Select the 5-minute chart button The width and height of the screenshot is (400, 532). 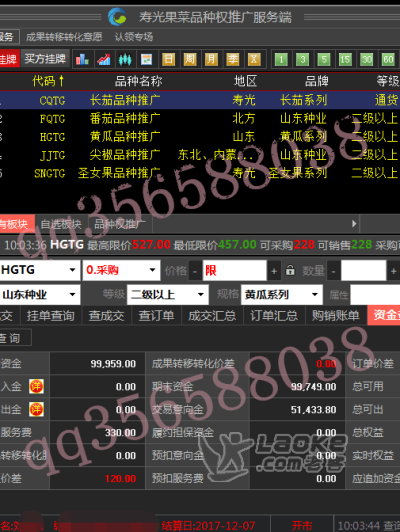coord(324,60)
